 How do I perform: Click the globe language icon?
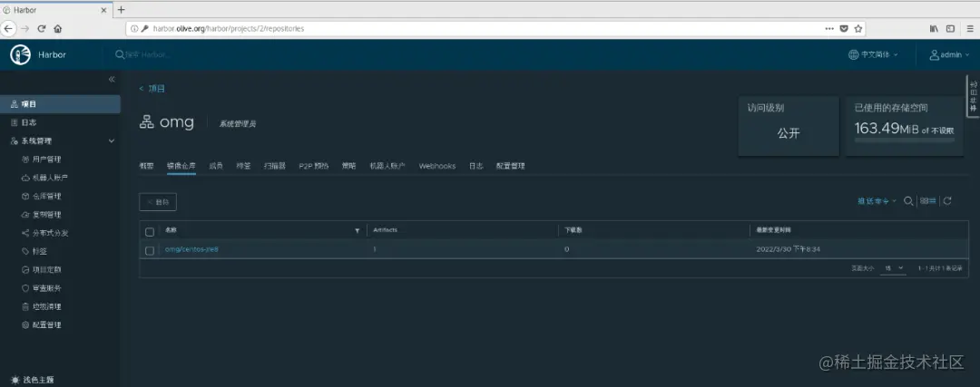pyautogui.click(x=853, y=55)
